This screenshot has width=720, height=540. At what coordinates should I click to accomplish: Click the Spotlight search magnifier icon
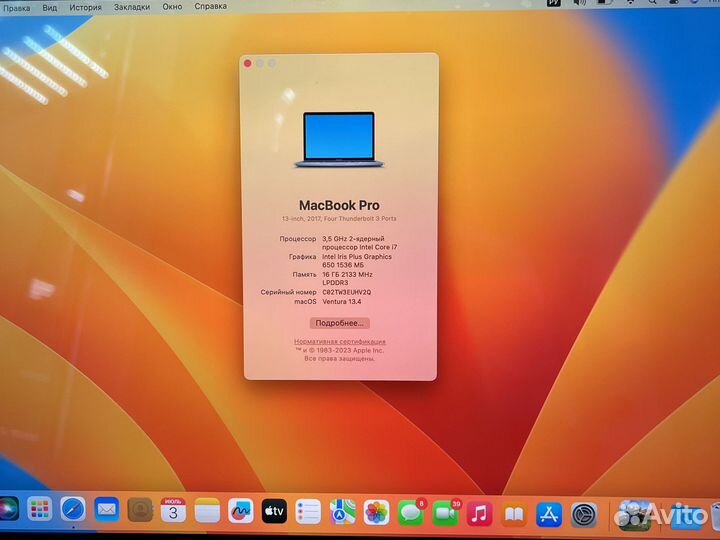coord(652,2)
